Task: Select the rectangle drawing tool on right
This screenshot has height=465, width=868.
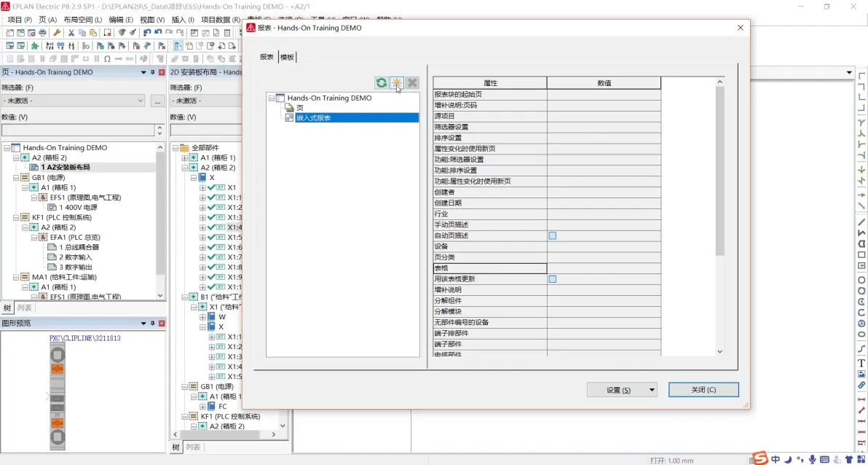Action: click(861, 254)
